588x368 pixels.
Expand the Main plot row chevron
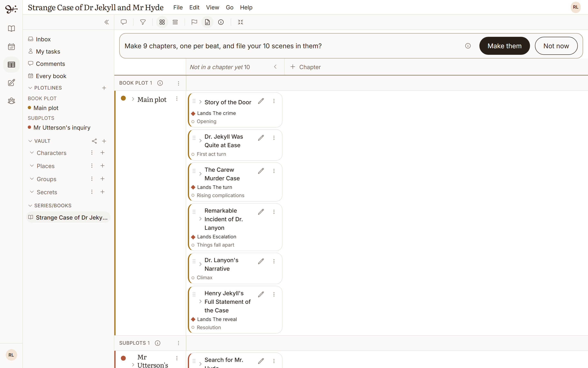click(133, 99)
